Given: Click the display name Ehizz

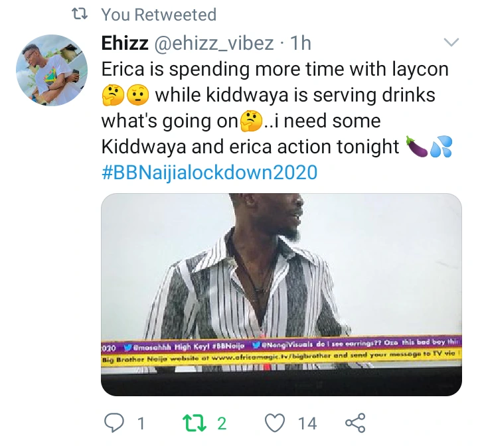Looking at the screenshot, I should coord(124,44).
